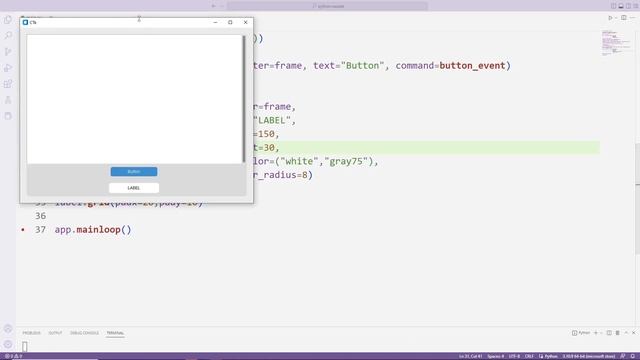
Task: Minimize the CTk window
Action: (x=215, y=22)
